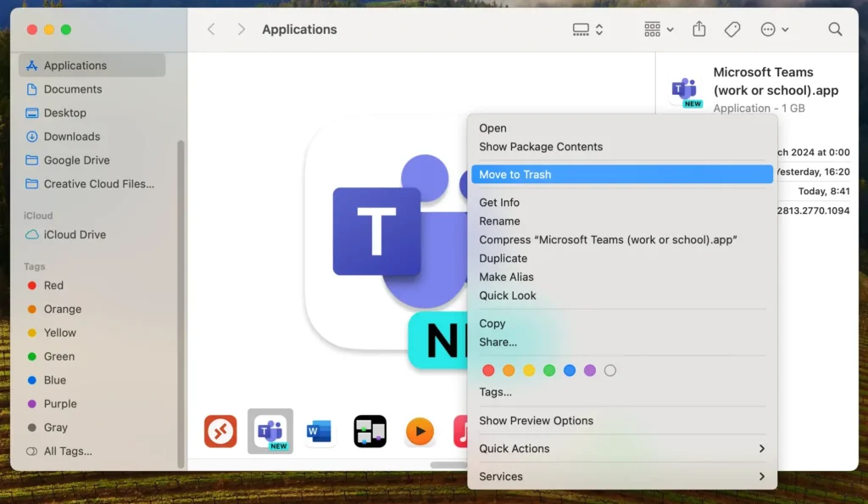The height and width of the screenshot is (504, 868).
Task: Choose Duplicate in context menu
Action: coord(622,259)
